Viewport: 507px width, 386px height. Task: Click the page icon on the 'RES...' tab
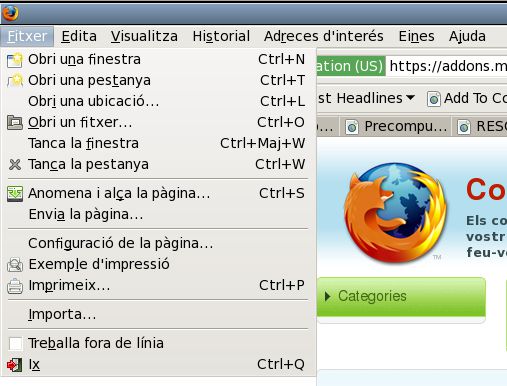(x=464, y=127)
